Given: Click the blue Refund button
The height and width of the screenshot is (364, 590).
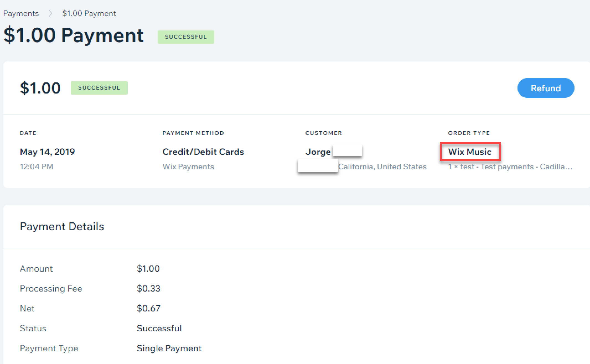Looking at the screenshot, I should (546, 88).
